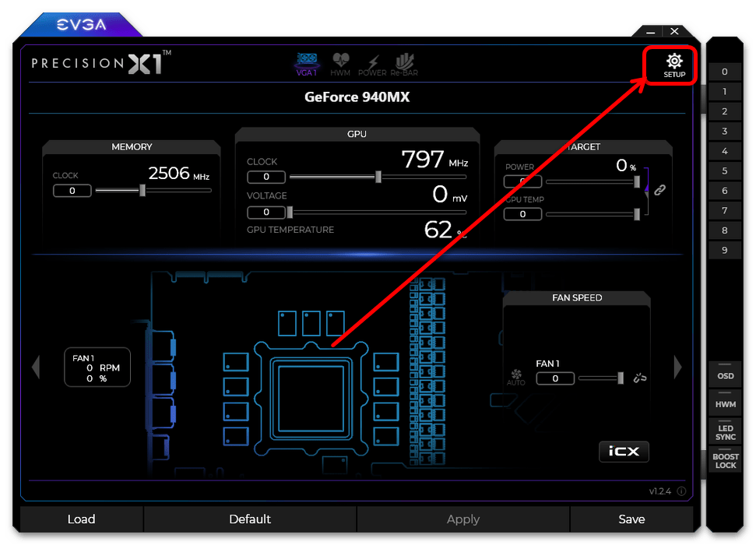Open the Re-BAR icon
This screenshot has width=756, height=545.
[404, 64]
